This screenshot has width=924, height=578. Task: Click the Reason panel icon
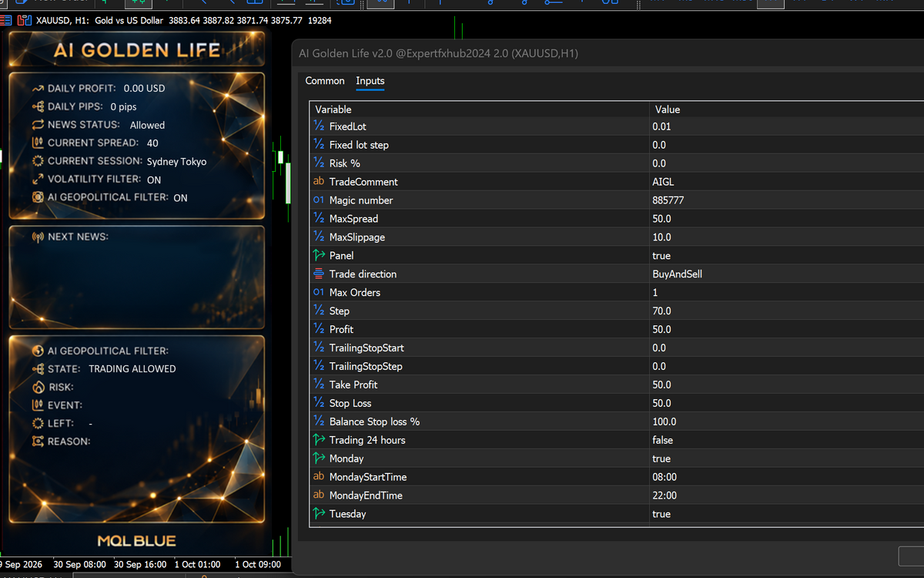click(x=38, y=442)
